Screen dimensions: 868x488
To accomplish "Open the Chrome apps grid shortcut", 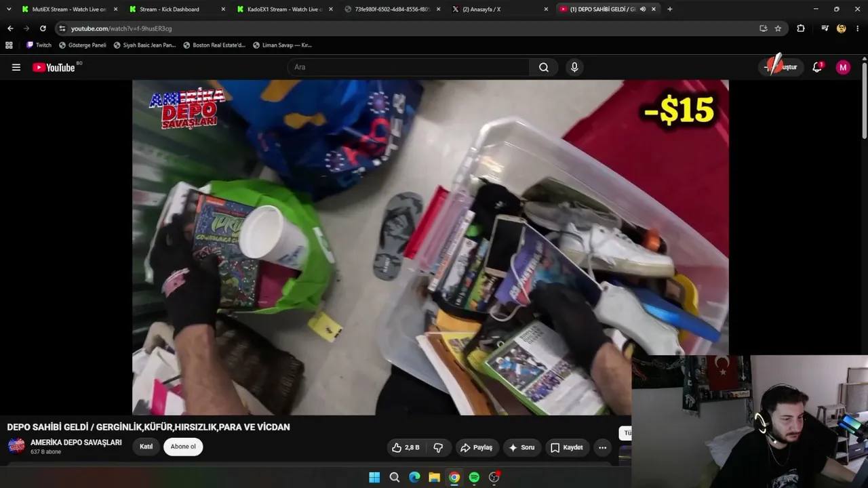I will click(x=9, y=45).
